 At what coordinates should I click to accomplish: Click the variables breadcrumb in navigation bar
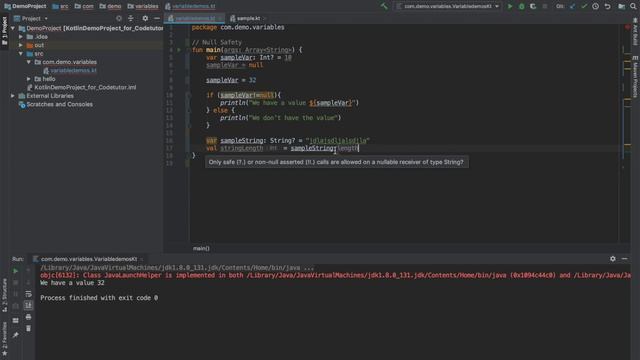142,6
